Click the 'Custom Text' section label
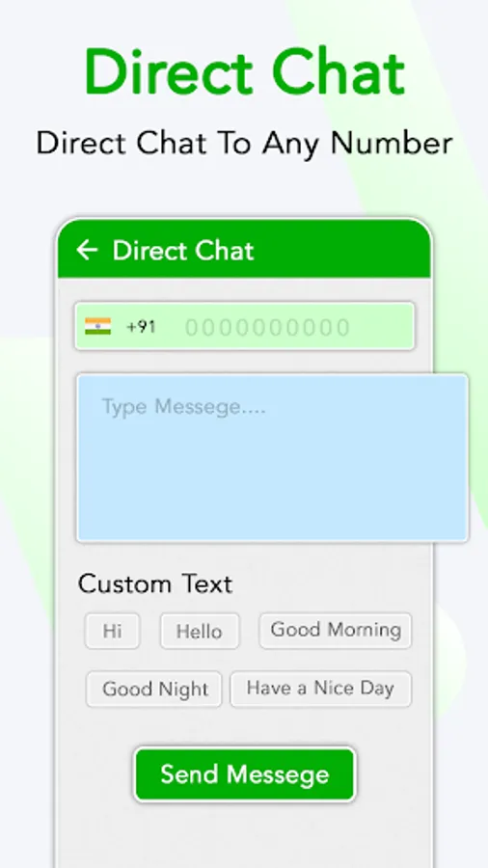This screenshot has height=868, width=488. [155, 584]
